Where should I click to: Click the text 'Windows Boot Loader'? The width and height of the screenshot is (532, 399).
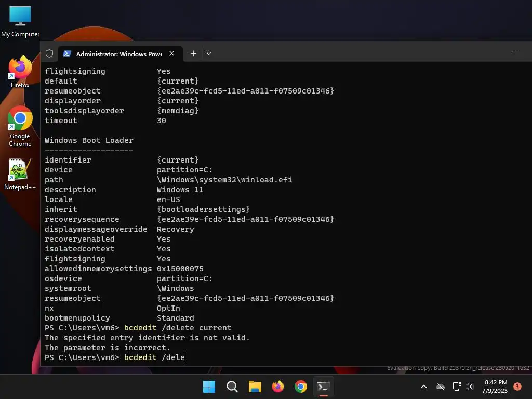tap(89, 140)
